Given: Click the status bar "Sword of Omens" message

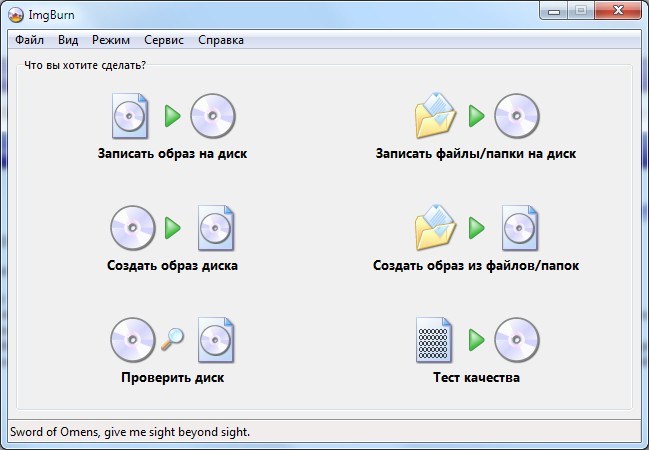Looking at the screenshot, I should click(x=130, y=432).
